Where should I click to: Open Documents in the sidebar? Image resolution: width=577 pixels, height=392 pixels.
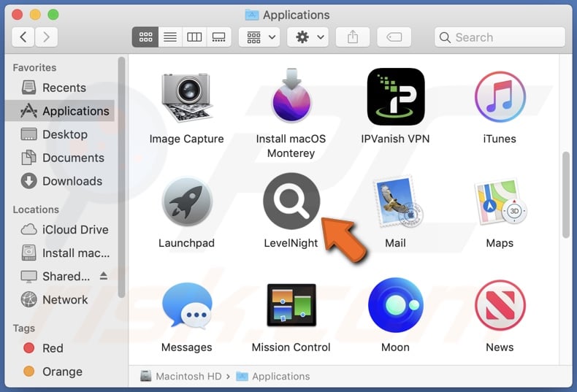(x=61, y=158)
